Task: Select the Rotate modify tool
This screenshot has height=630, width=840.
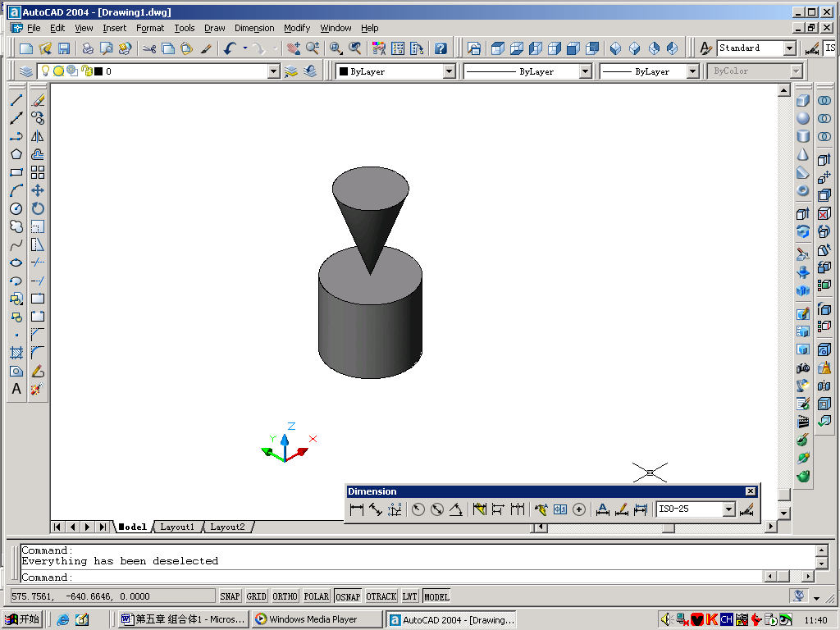Action: click(x=38, y=208)
